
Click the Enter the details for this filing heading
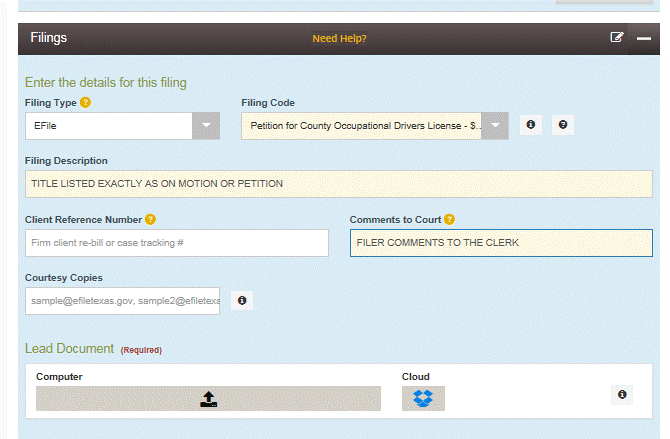106,82
